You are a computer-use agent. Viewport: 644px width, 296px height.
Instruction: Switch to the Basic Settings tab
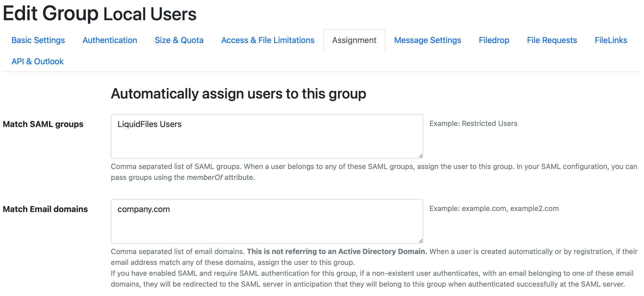point(38,40)
